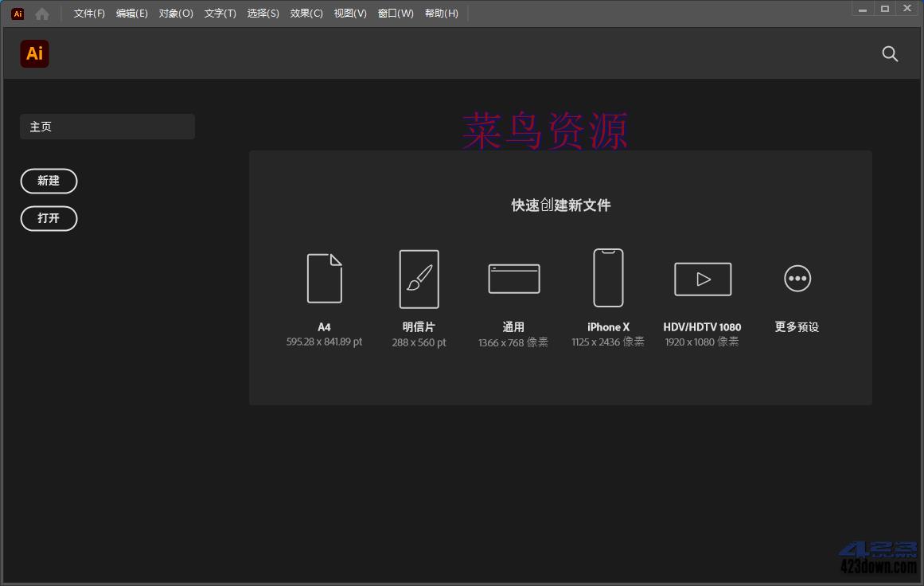Select the A4 document preset icon
Screen dimensions: 924x586
point(324,279)
